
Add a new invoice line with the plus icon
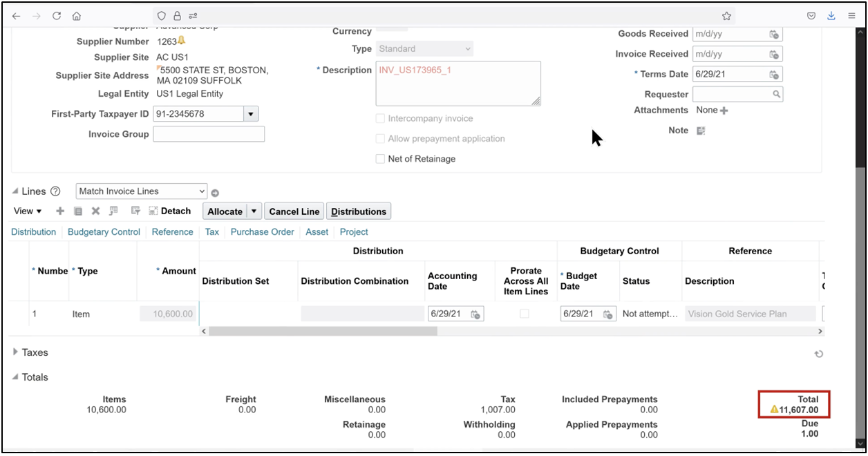pyautogui.click(x=59, y=211)
